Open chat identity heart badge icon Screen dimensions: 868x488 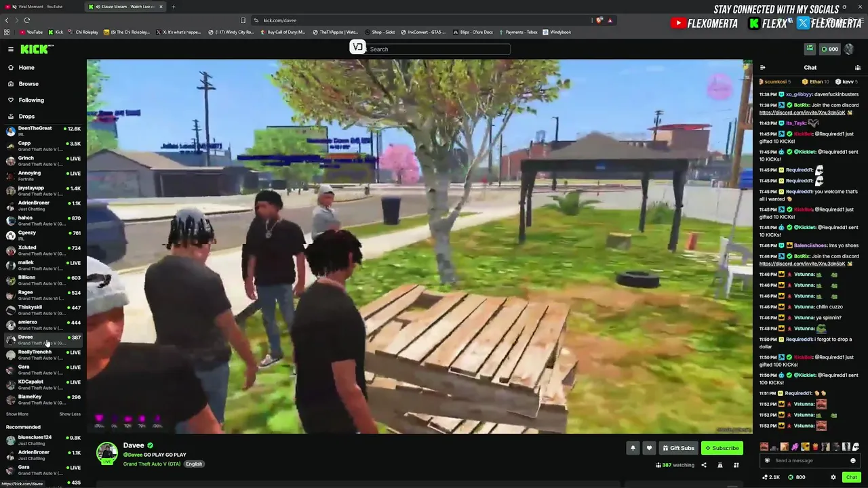click(767, 461)
